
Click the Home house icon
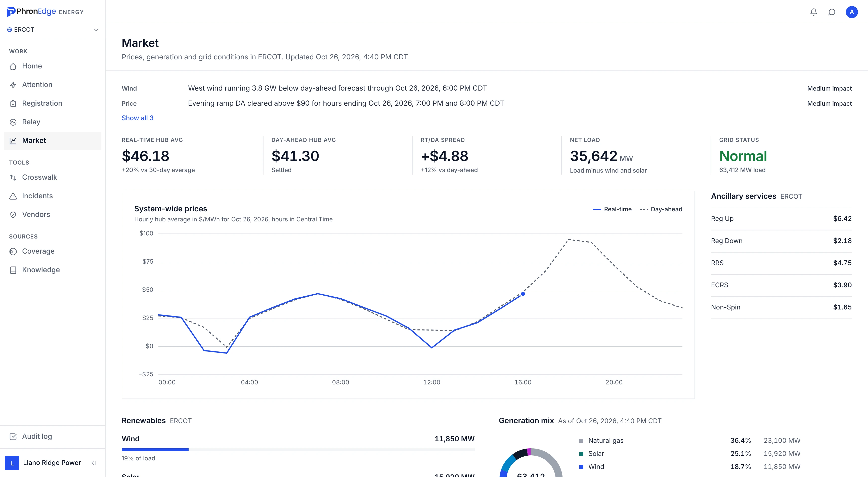point(13,66)
